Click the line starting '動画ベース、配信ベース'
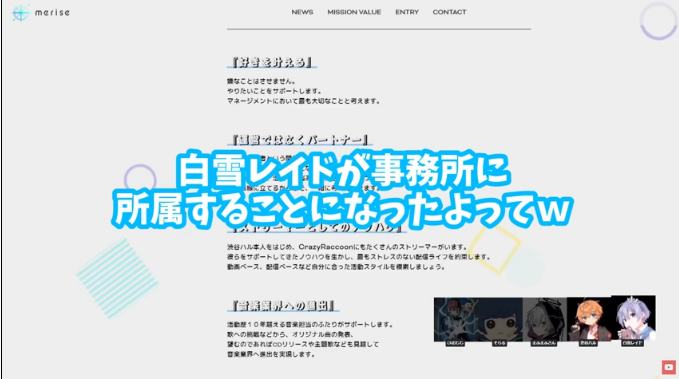 point(336,267)
